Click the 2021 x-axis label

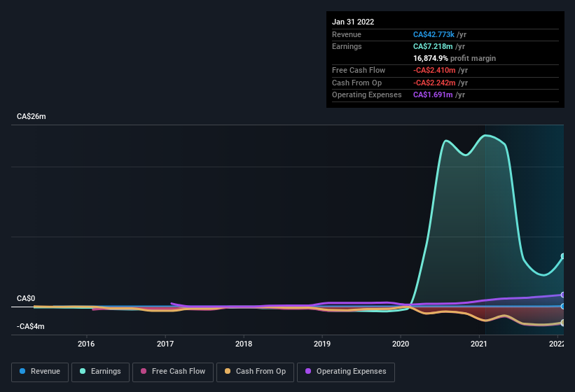pyautogui.click(x=479, y=344)
